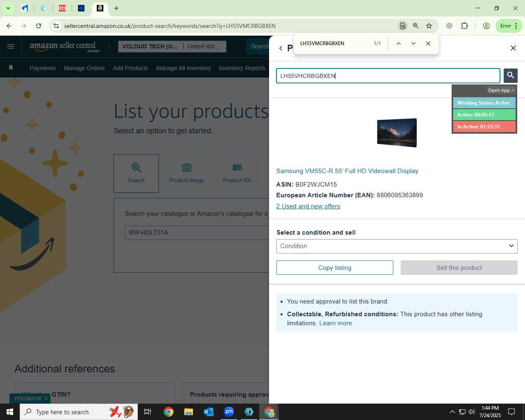Open Add Products menu item
525x420 pixels.
130,68
